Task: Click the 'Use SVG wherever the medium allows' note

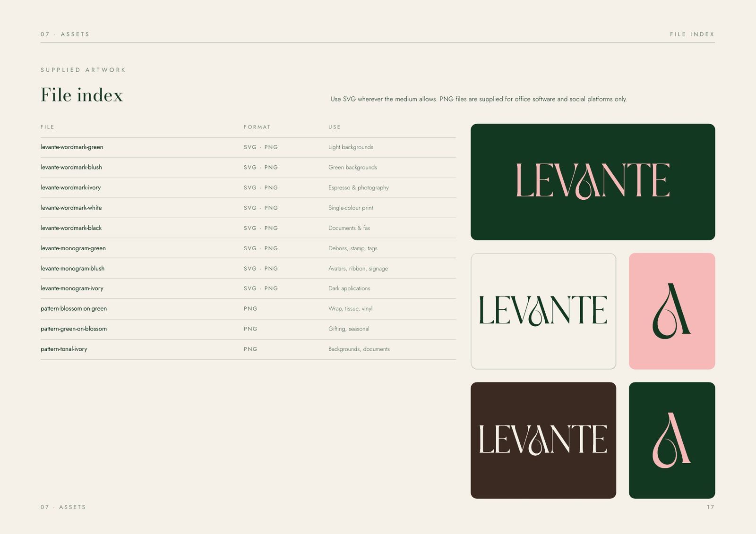Action: point(479,99)
